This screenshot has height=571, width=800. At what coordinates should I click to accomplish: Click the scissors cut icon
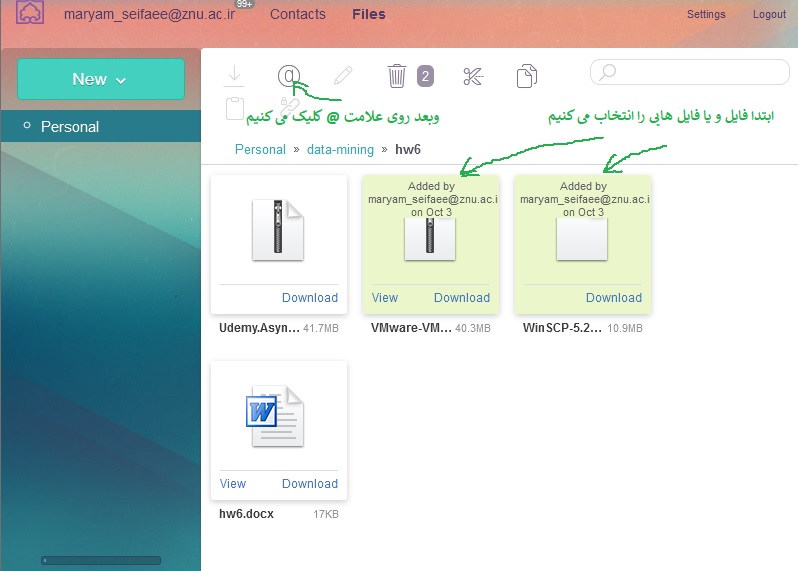(473, 77)
